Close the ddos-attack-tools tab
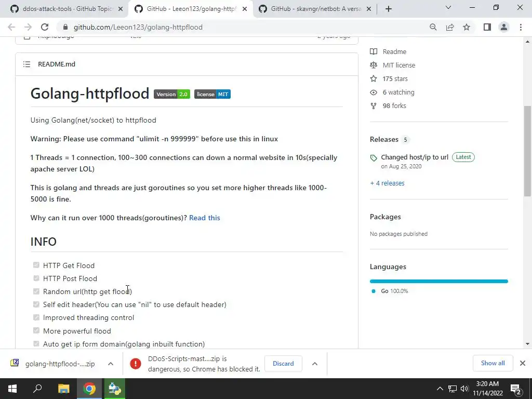Viewport: 532px width, 399px height. coord(121,9)
